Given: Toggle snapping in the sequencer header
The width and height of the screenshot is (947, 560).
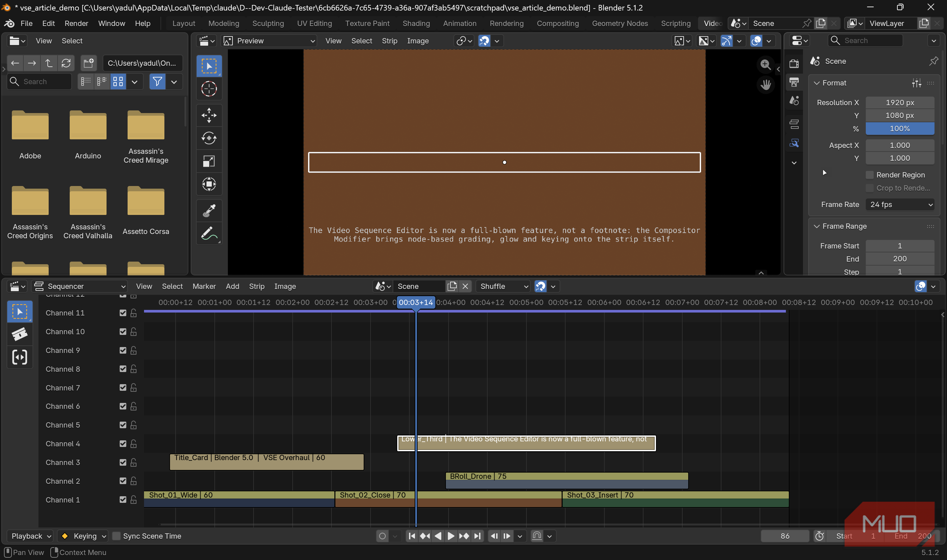Looking at the screenshot, I should coord(541,287).
